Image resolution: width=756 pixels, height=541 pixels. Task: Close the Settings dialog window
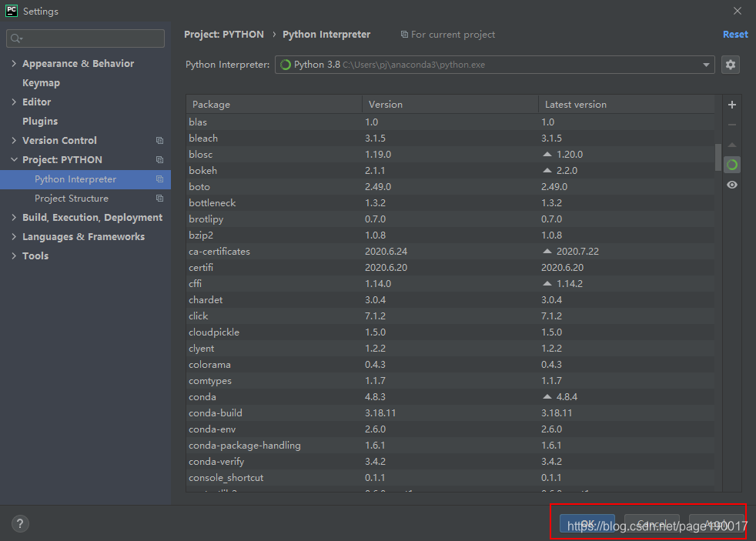tap(738, 11)
